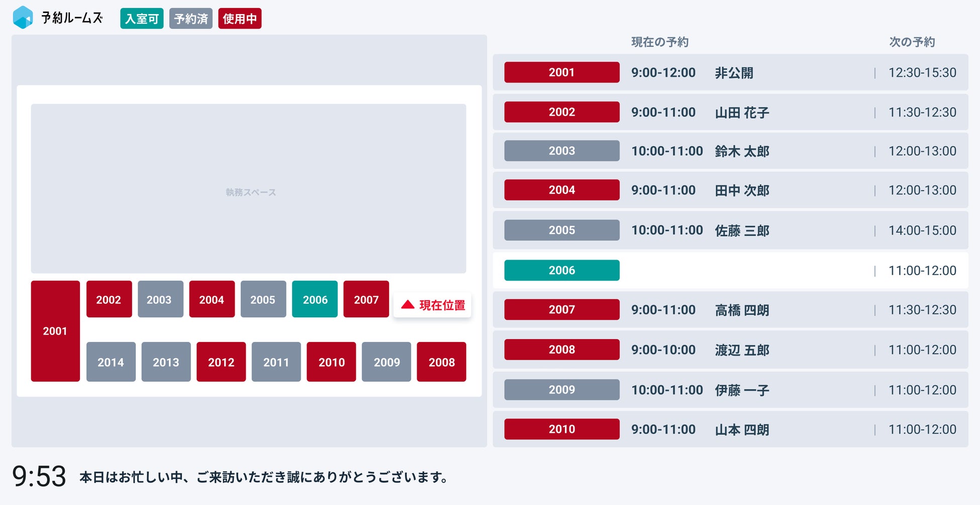Select available room 2006 on the floor map
Image resolution: width=980 pixels, height=505 pixels.
pyautogui.click(x=315, y=299)
